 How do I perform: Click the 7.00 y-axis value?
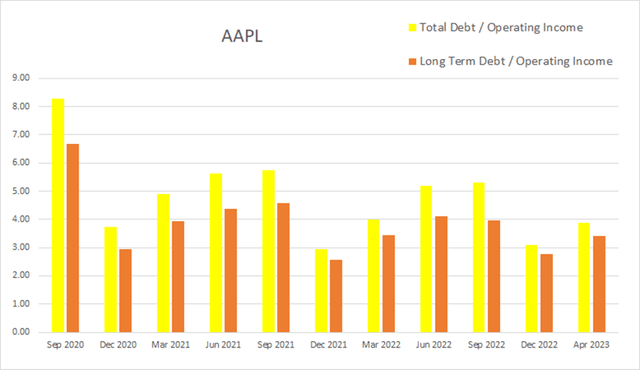(21, 134)
